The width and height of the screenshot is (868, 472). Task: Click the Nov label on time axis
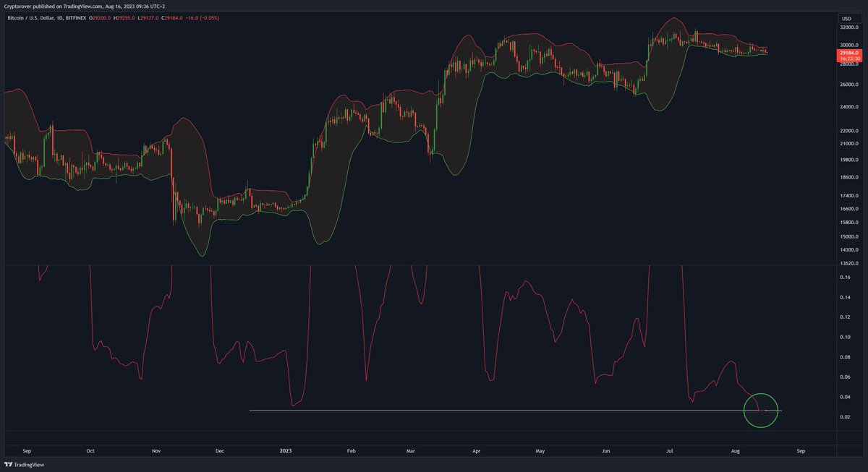pyautogui.click(x=156, y=451)
